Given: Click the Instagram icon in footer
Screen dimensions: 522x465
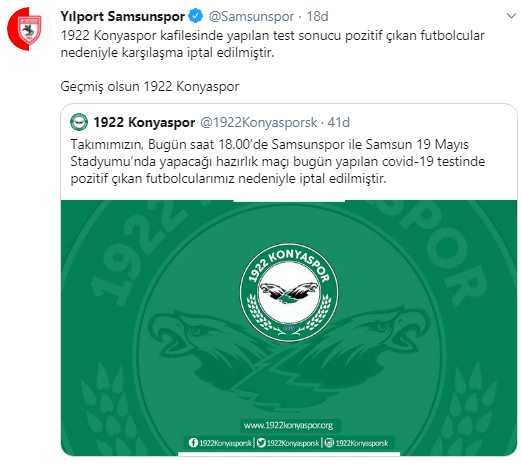Looking at the screenshot, I should tap(329, 443).
